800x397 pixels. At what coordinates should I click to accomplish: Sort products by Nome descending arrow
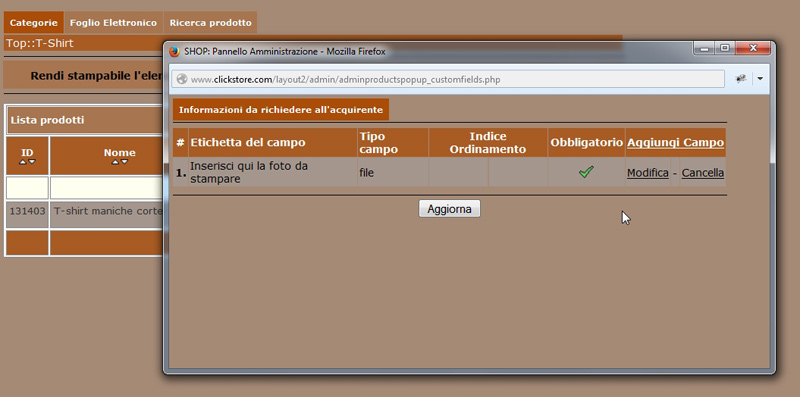coord(124,162)
